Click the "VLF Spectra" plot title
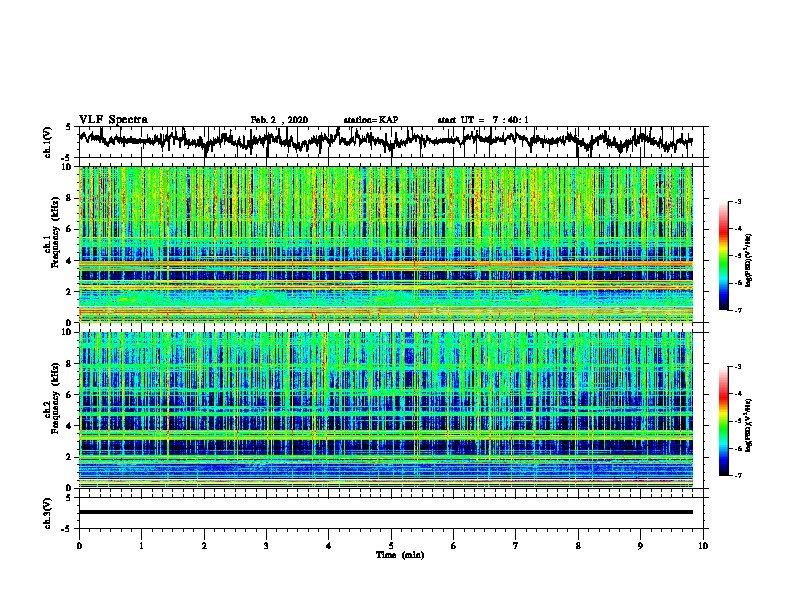This screenshot has height=612, width=792. pyautogui.click(x=113, y=120)
